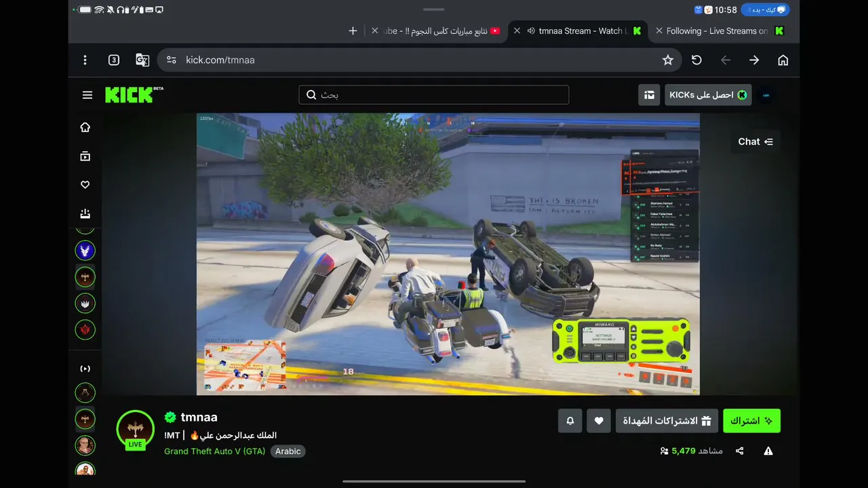
Task: Open the blue winged channel avatar in sidebar
Action: point(85,250)
